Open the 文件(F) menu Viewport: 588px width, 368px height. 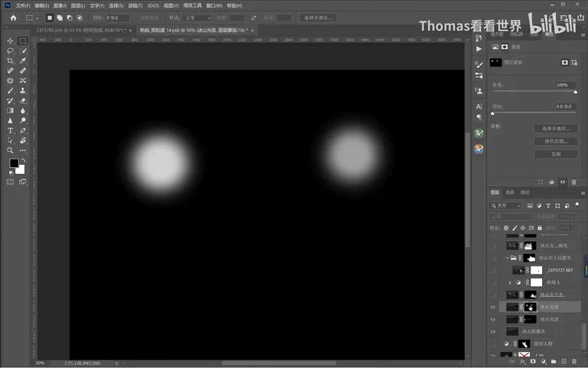[23, 5]
